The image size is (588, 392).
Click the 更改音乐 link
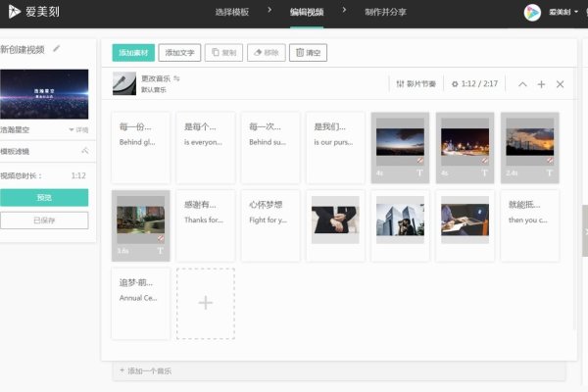(156, 78)
